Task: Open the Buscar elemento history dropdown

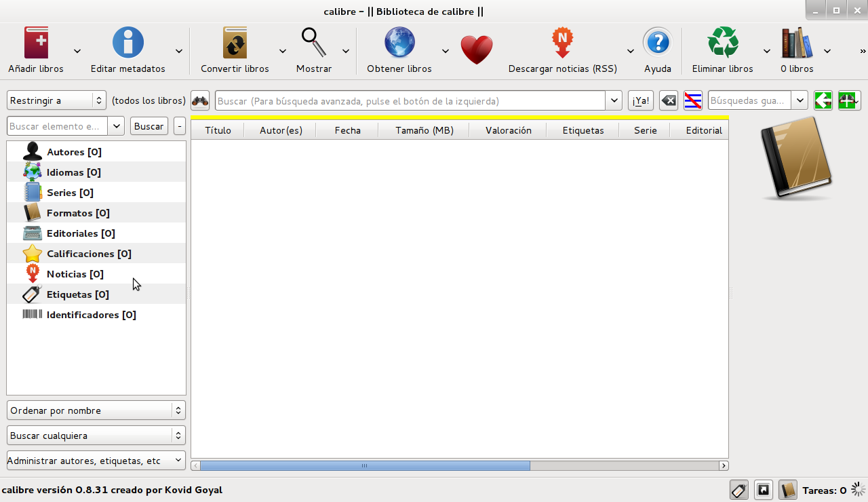Action: click(116, 126)
